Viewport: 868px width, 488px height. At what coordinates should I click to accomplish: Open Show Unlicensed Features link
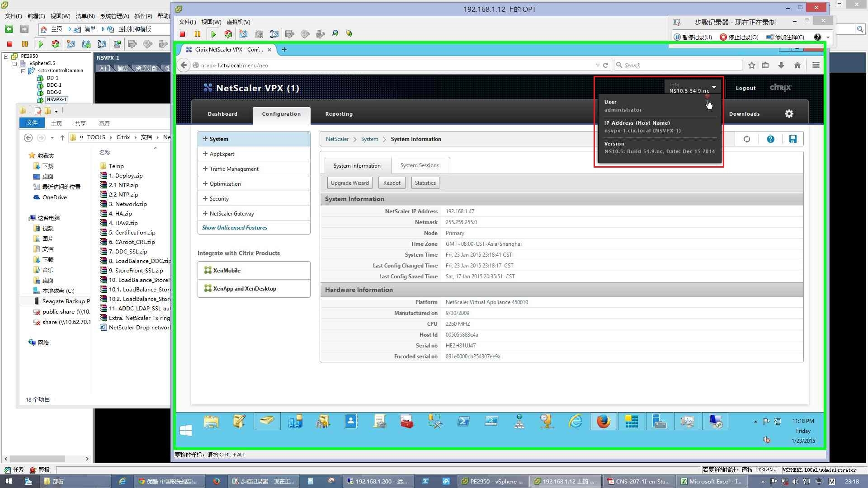pos(235,228)
